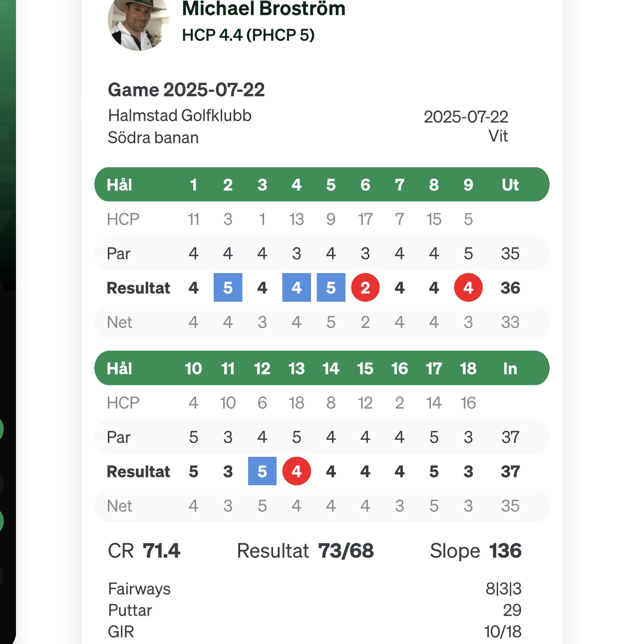Click the Fairways 8|3|3 statistic

tap(315, 589)
